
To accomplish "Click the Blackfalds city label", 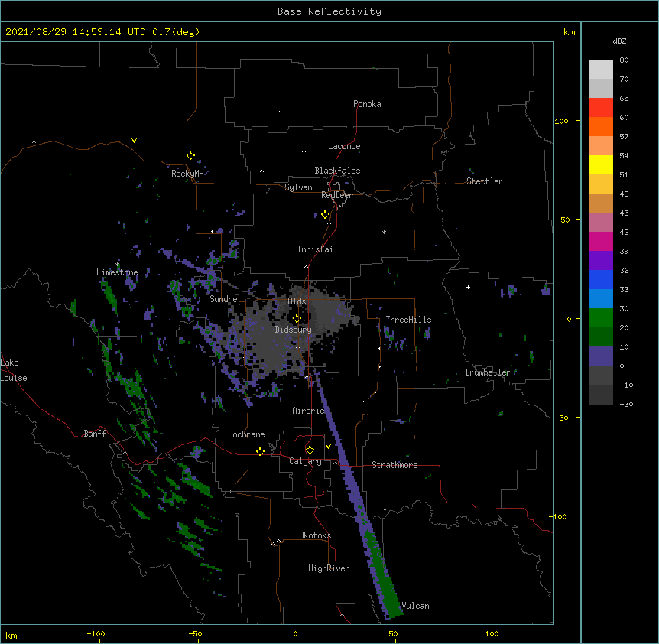I will pos(337,171).
